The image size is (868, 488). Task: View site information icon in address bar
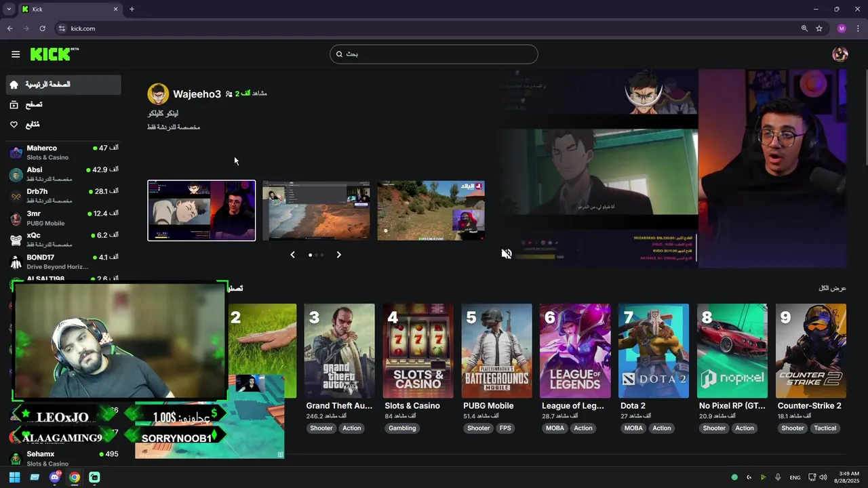coord(62,28)
